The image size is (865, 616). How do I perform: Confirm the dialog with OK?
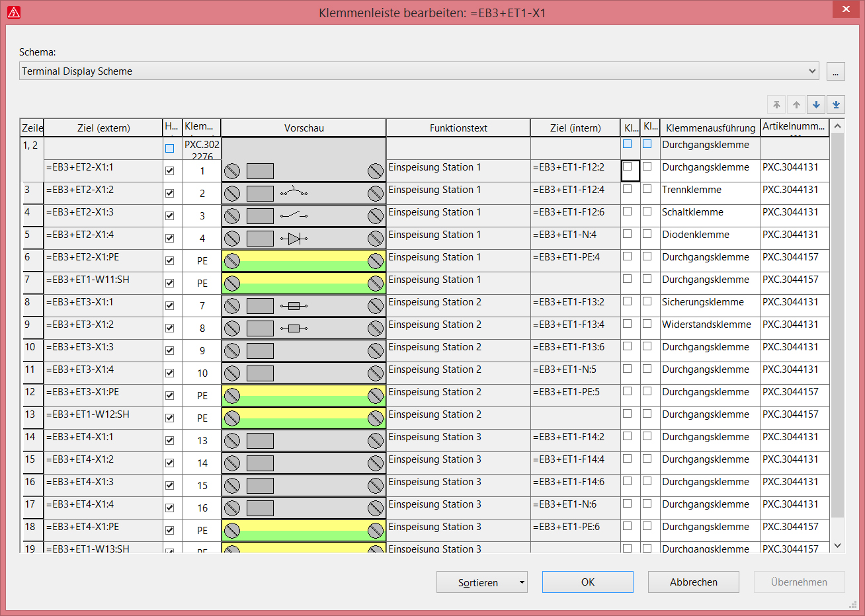pos(587,582)
